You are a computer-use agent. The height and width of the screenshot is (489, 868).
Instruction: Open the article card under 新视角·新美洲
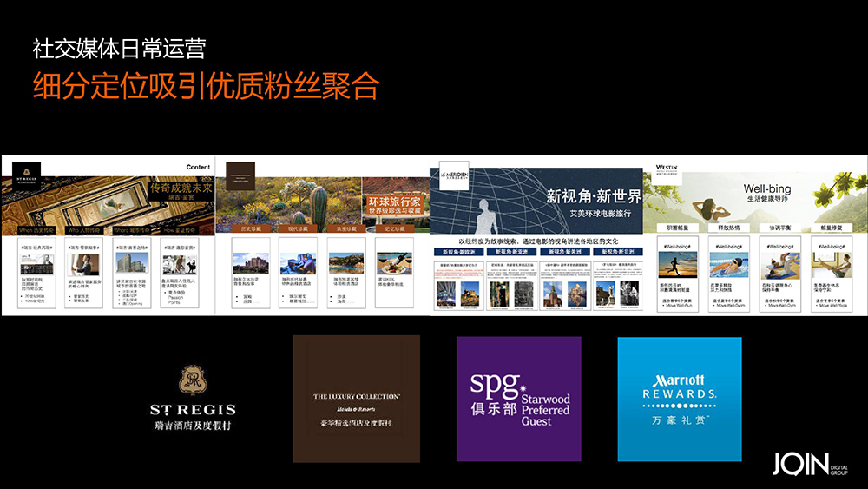pyautogui.click(x=565, y=287)
